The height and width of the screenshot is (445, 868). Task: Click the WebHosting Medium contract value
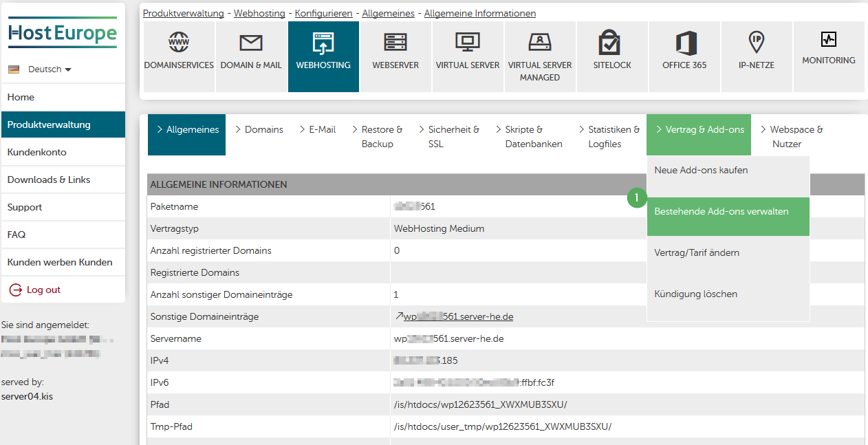click(x=439, y=229)
